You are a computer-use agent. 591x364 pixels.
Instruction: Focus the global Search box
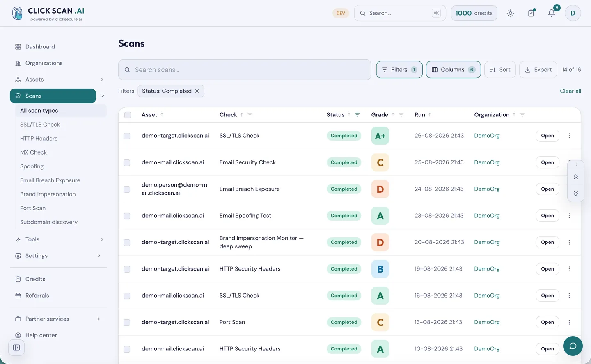400,13
